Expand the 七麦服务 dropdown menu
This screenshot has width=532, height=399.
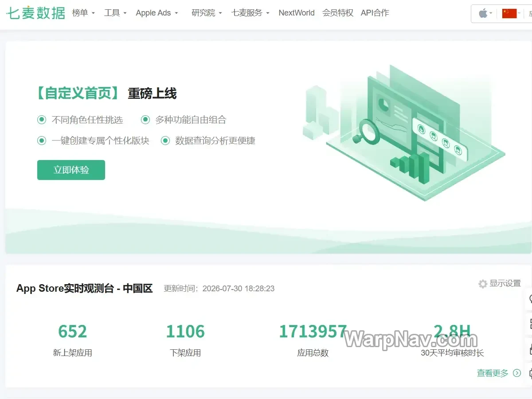pos(250,13)
